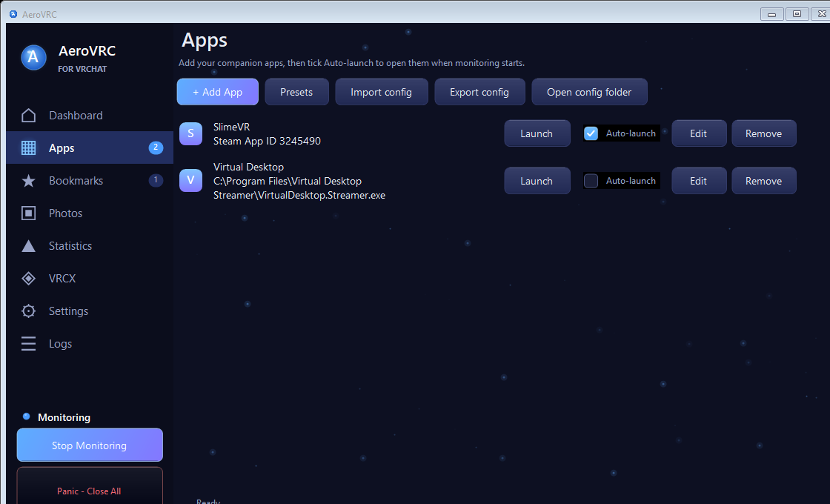The image size is (830, 504).
Task: Click Export config
Action: 479,92
